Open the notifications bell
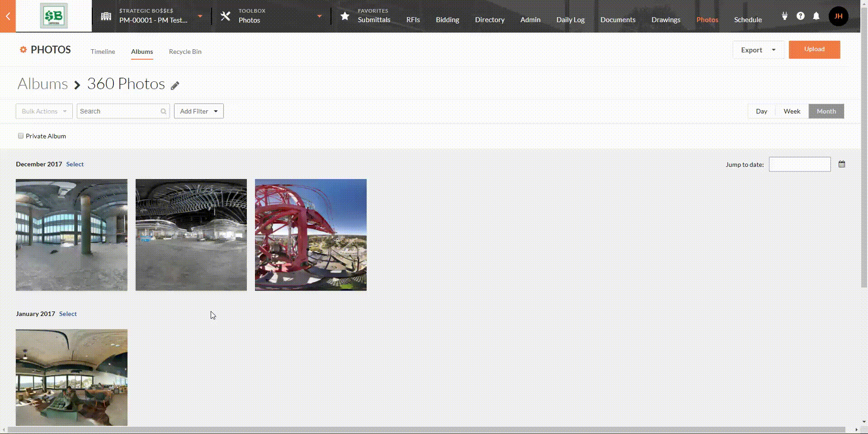868x434 pixels. [816, 16]
